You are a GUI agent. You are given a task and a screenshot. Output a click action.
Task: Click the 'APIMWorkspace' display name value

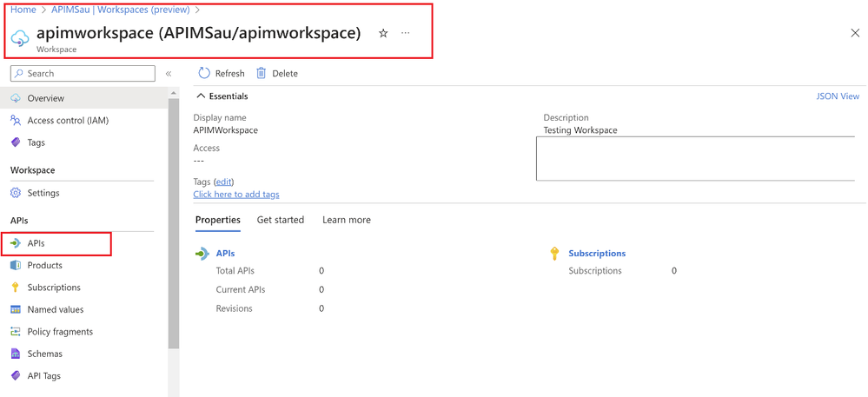(x=225, y=130)
